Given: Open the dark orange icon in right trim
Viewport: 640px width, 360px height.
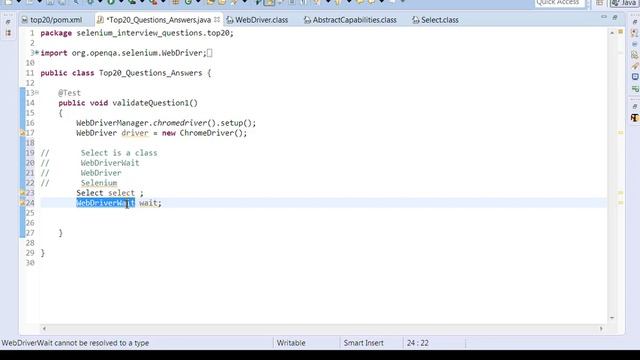Looking at the screenshot, I should click(634, 118).
